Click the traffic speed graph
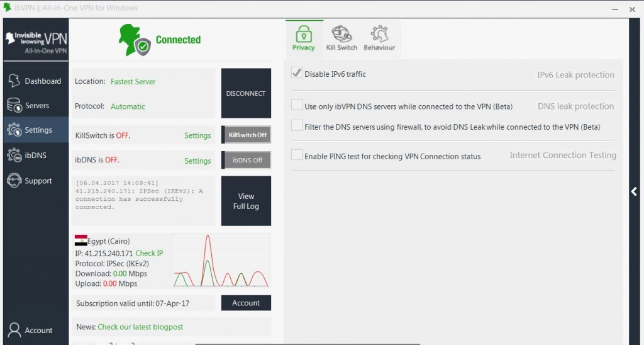 [221, 260]
